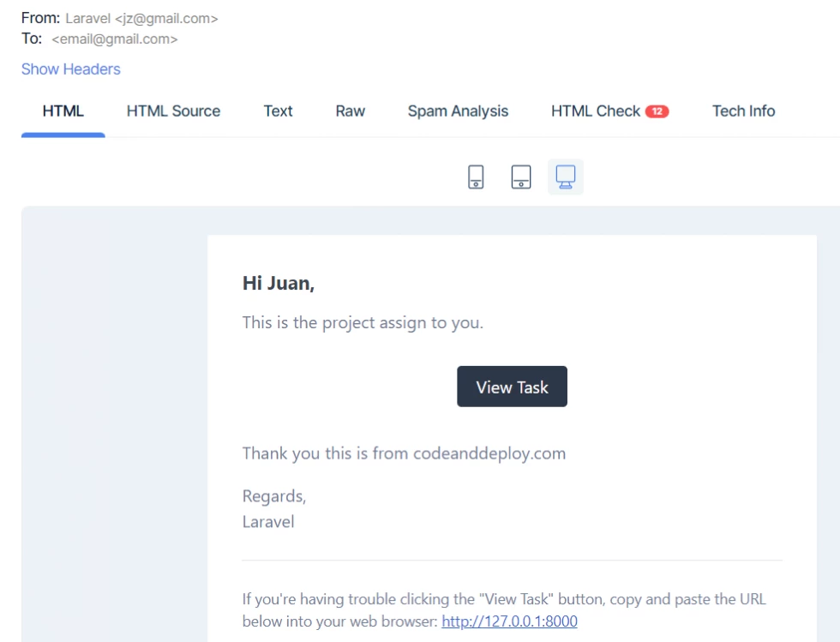Follow the http://127.0.0.1:8000 link
The width and height of the screenshot is (840, 642).
[509, 621]
